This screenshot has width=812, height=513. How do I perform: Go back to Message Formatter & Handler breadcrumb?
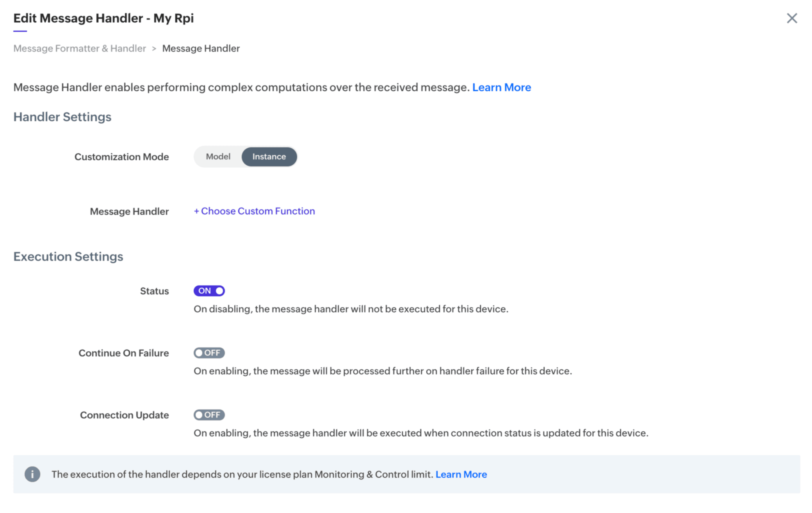pyautogui.click(x=80, y=48)
